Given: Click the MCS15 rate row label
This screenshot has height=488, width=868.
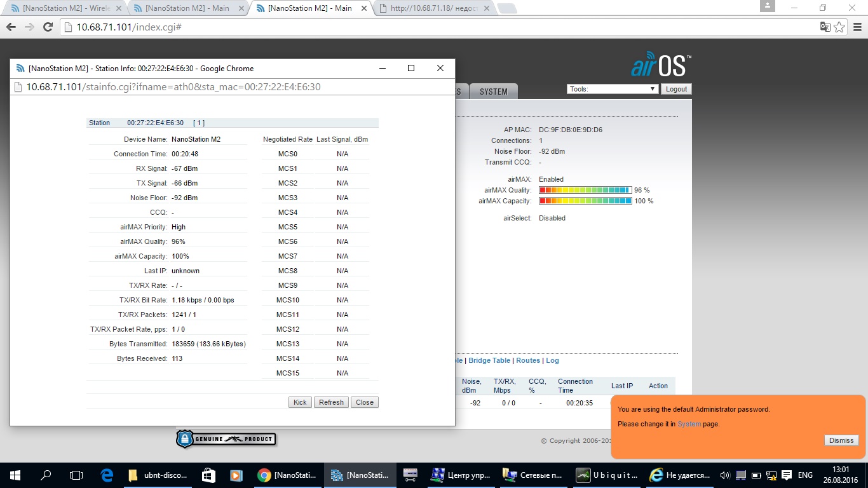Looking at the screenshot, I should tap(288, 373).
